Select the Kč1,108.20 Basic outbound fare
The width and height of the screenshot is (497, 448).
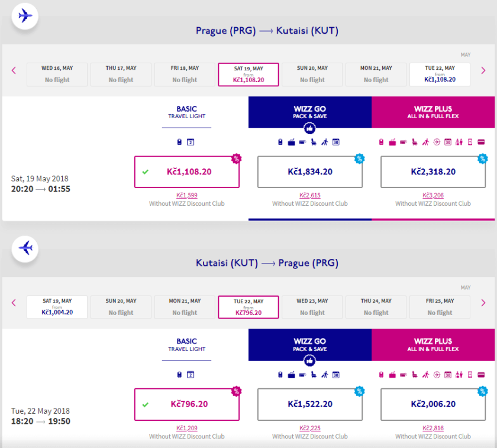(x=186, y=172)
